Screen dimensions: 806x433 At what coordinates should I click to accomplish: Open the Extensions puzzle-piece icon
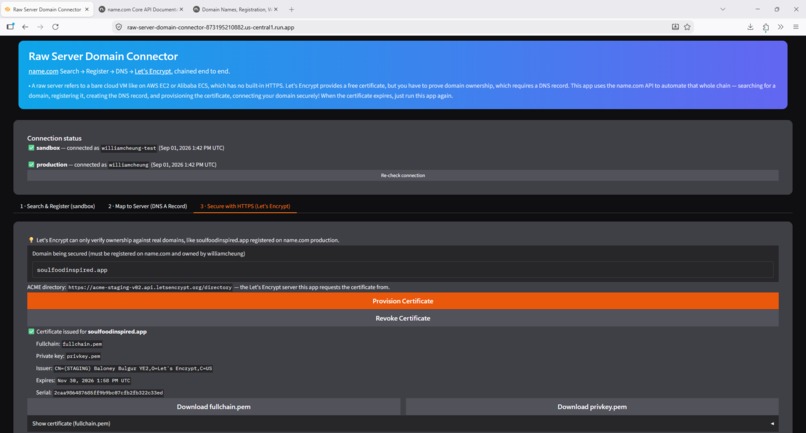765,27
